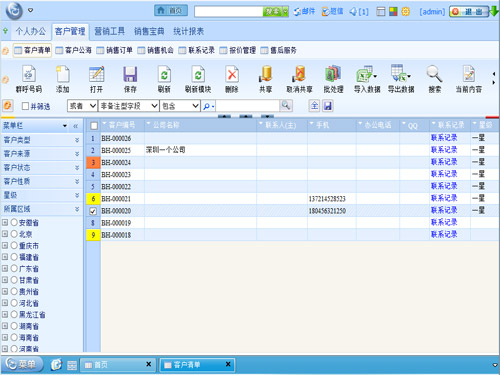The image size is (500, 375).
Task: Enable the 并筛选 checkbox
Action: coord(25,106)
